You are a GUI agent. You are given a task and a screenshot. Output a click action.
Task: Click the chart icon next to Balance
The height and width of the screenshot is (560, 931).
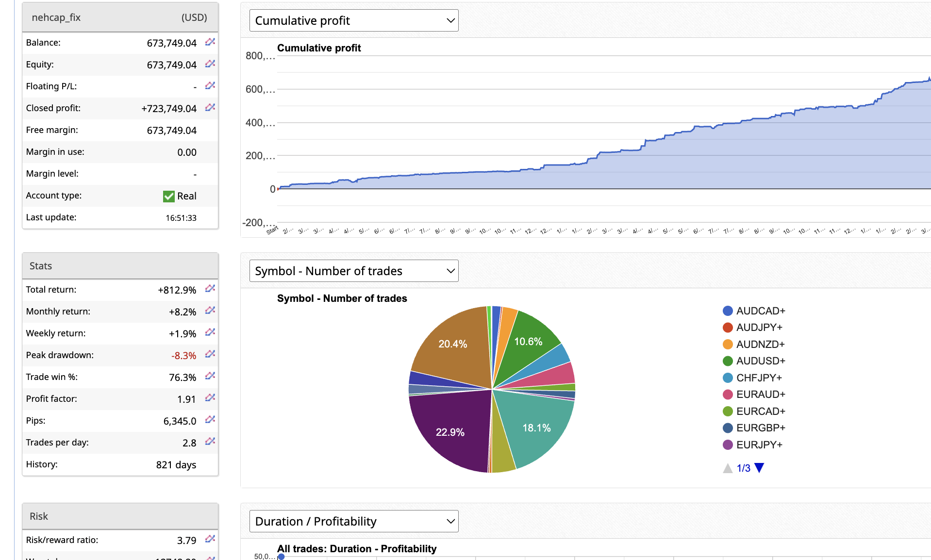pyautogui.click(x=210, y=42)
